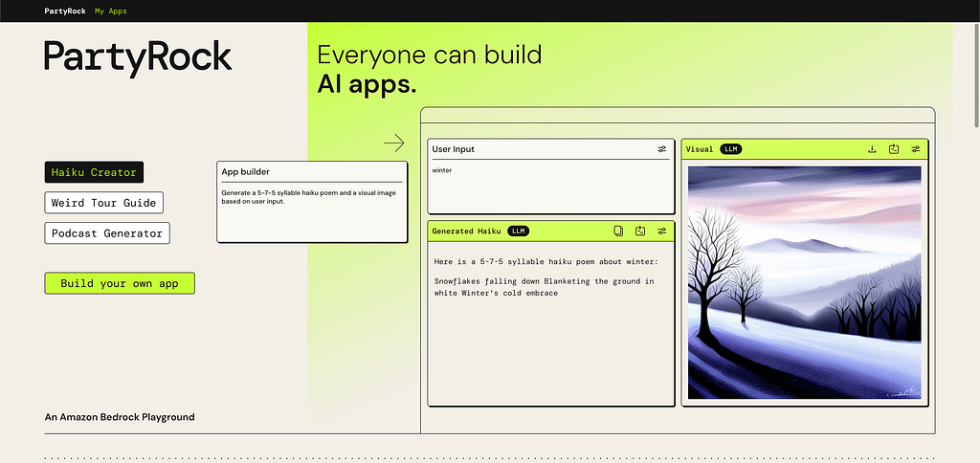Select the Weird Tour Guide example
The height and width of the screenshot is (463, 980).
pyautogui.click(x=103, y=203)
